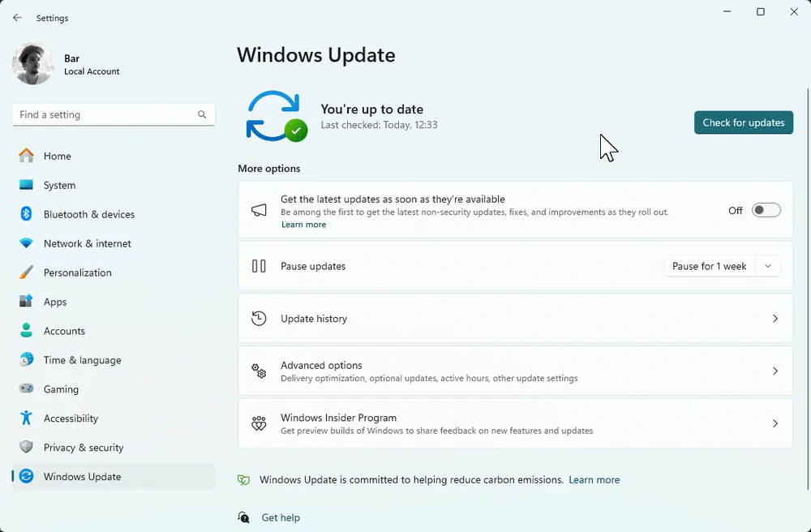811x532 pixels.
Task: Click Check for updates button
Action: [743, 122]
